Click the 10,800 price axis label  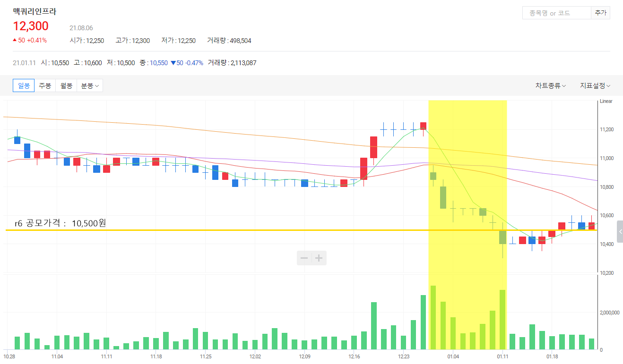click(x=606, y=187)
